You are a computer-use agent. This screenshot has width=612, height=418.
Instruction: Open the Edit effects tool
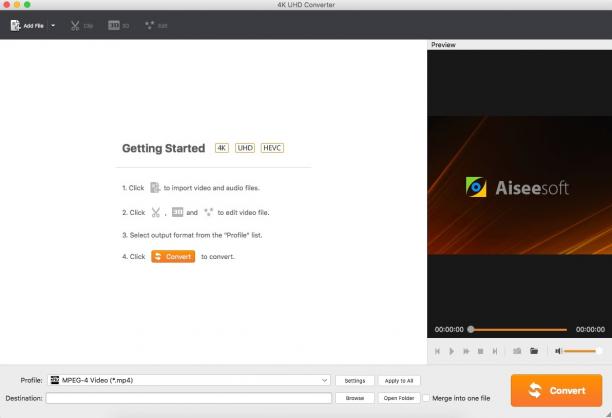[156, 26]
